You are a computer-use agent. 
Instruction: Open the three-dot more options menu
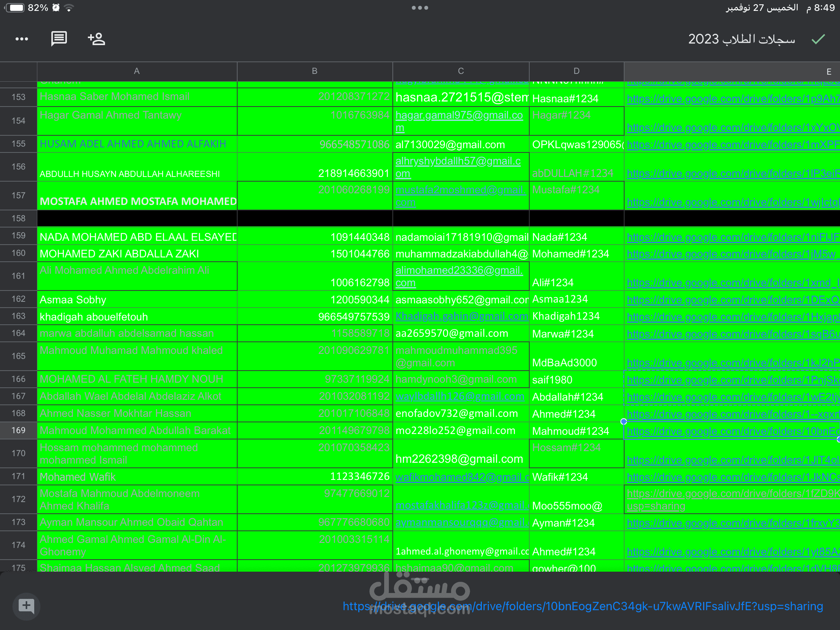pos(22,39)
